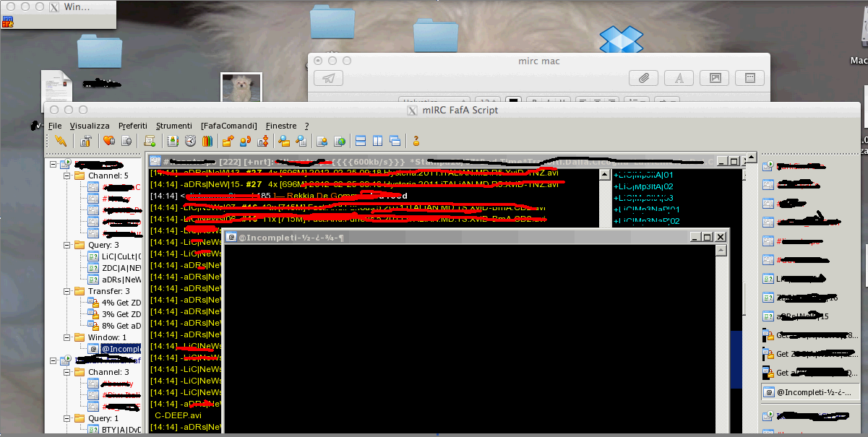Image resolution: width=868 pixels, height=437 pixels.
Task: Click the Connect lightning bolt toolbar icon
Action: tap(61, 141)
